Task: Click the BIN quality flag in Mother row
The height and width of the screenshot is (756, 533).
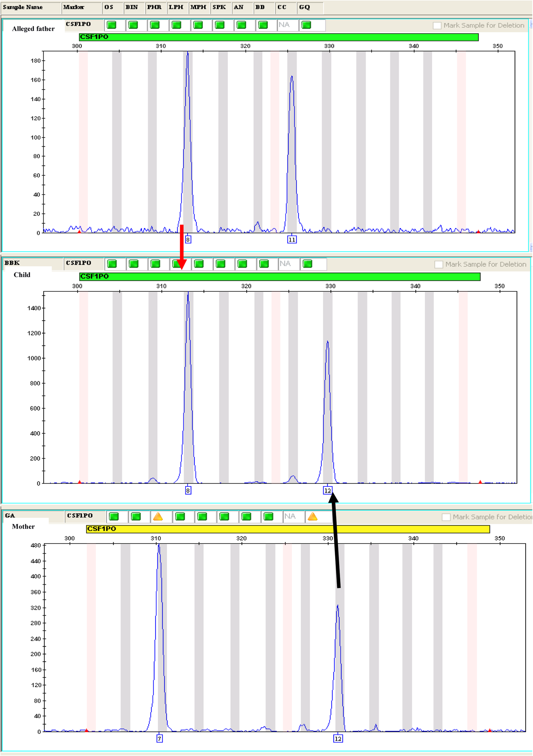Action: click(x=136, y=516)
